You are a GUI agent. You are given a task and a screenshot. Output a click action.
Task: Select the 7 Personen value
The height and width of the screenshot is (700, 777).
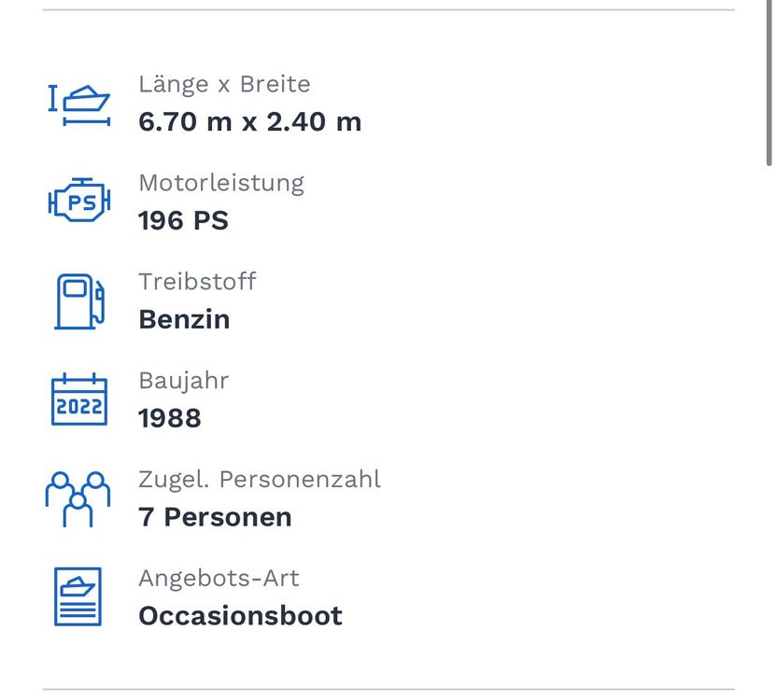[x=215, y=517]
